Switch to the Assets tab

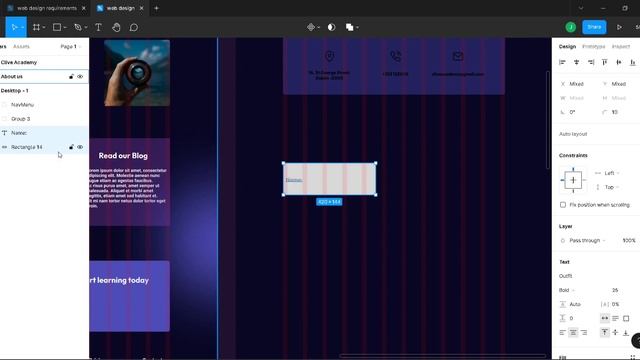[21, 47]
